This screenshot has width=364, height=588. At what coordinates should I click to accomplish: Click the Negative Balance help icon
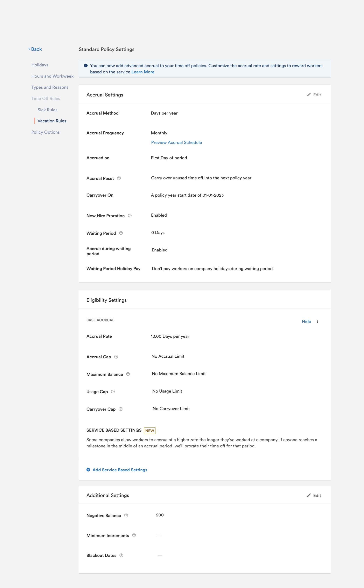[126, 515]
